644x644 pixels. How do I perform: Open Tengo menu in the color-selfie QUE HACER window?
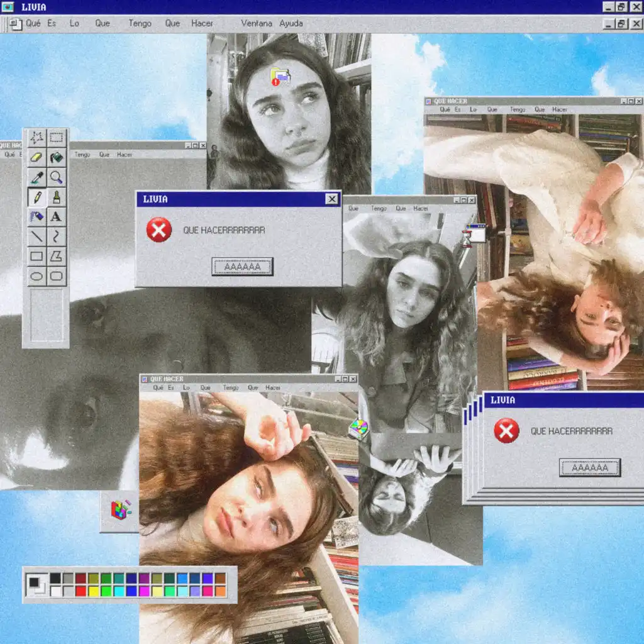click(231, 387)
